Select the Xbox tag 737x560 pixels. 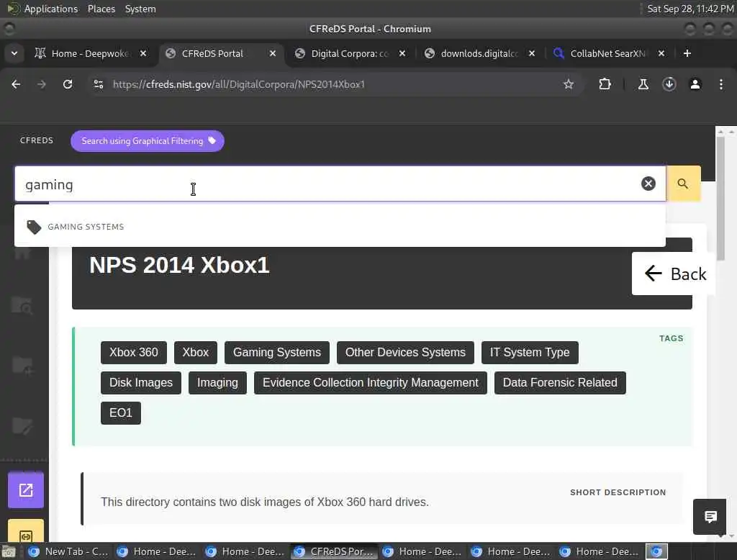[196, 353]
